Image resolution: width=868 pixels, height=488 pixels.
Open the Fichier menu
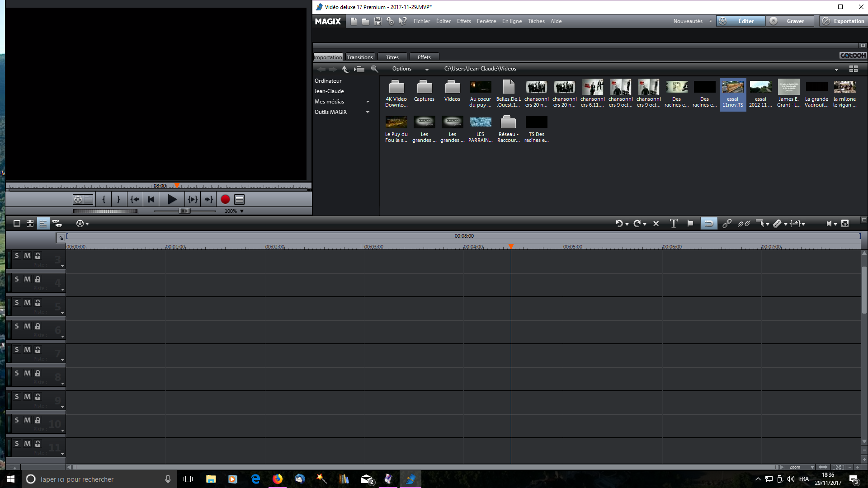click(x=421, y=21)
